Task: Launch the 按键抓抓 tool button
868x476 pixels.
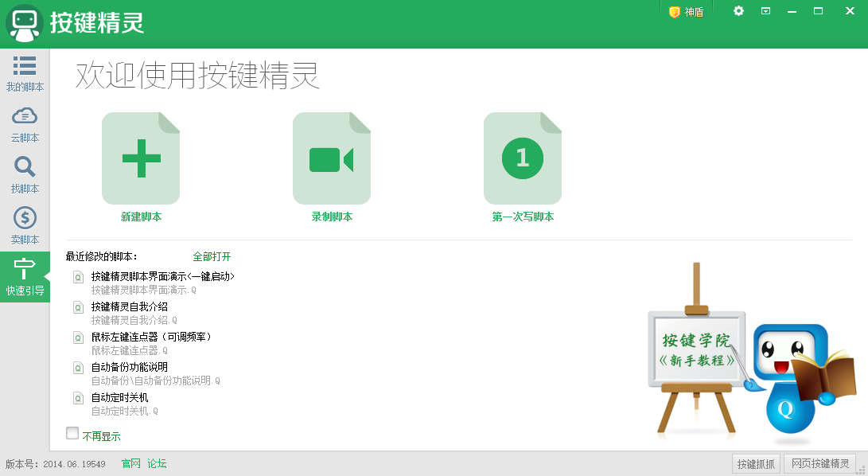Action: (x=757, y=462)
